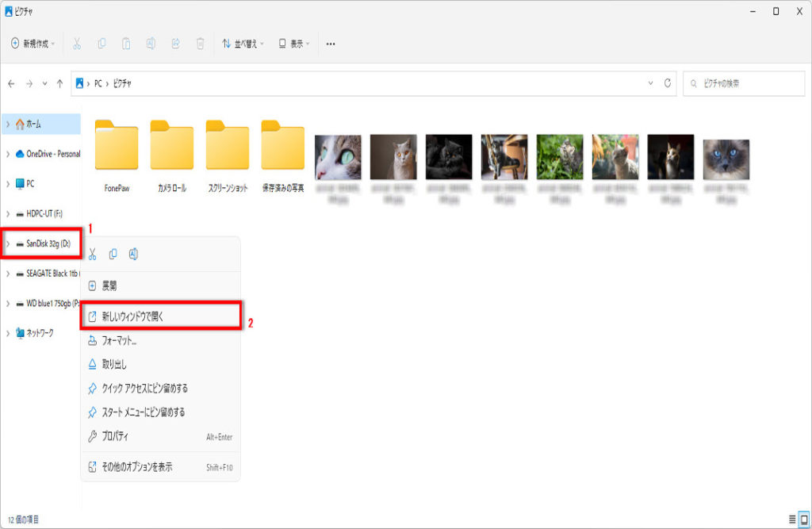Click the copy icon in context menu
Viewport: 812px width, 529px height.
coord(113,254)
